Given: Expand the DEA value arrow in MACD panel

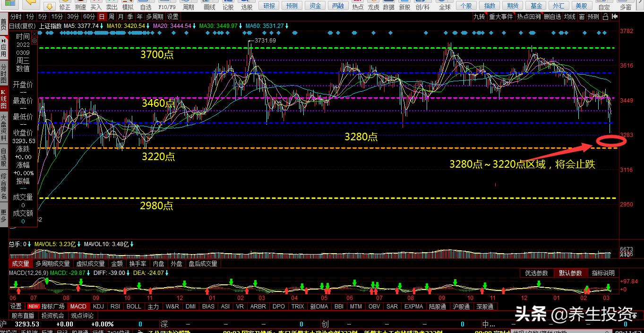Looking at the screenshot, I should point(167,273).
